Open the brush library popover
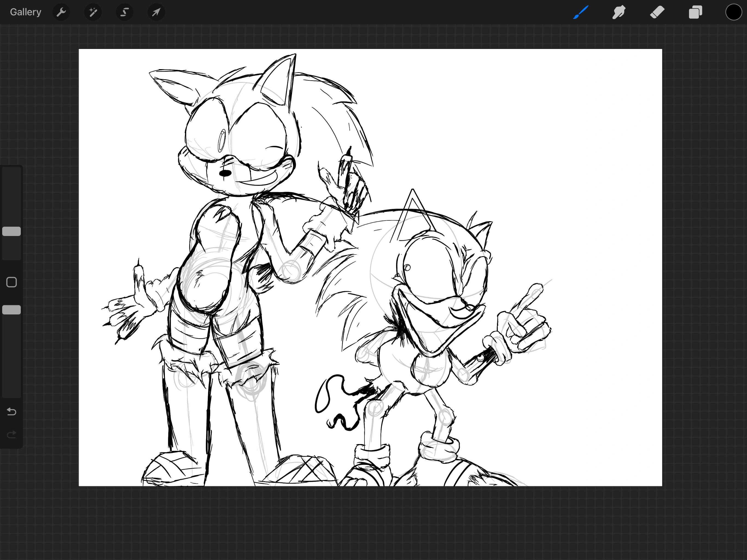 click(x=580, y=12)
